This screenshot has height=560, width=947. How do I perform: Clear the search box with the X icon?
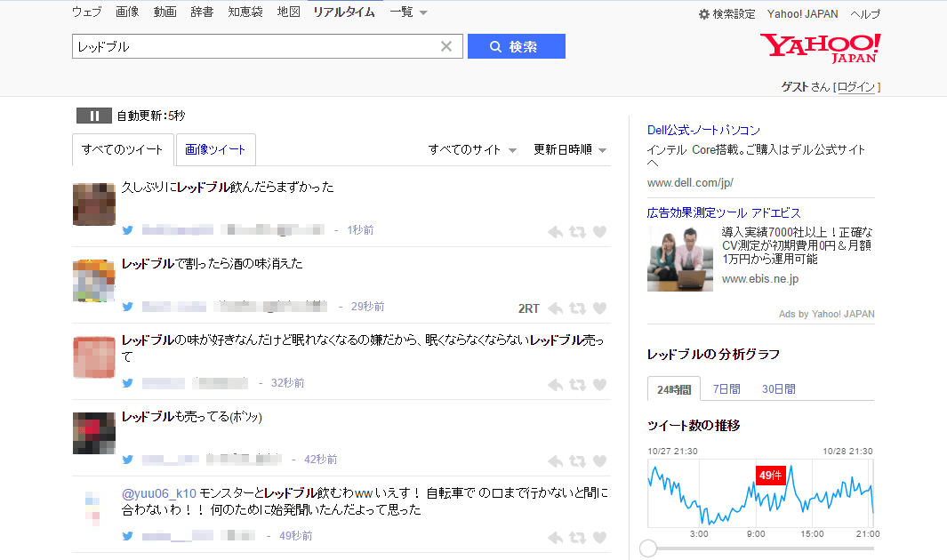pyautogui.click(x=446, y=46)
